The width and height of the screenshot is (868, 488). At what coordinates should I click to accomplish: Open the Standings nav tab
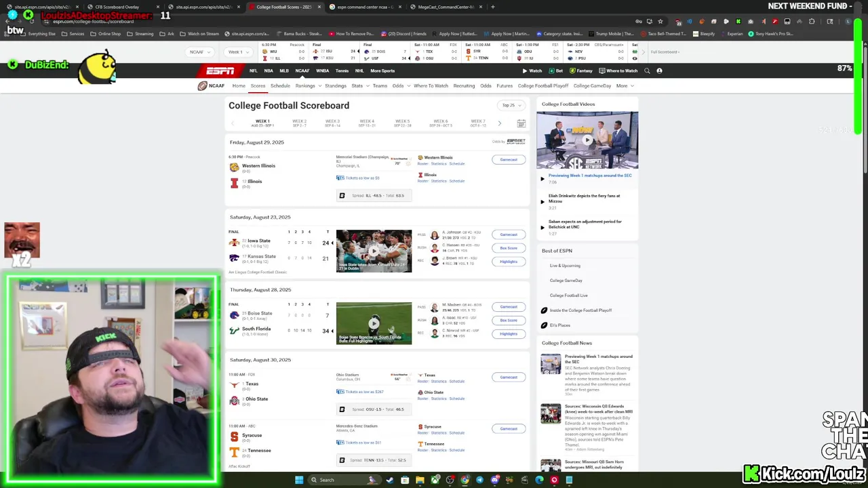335,86
